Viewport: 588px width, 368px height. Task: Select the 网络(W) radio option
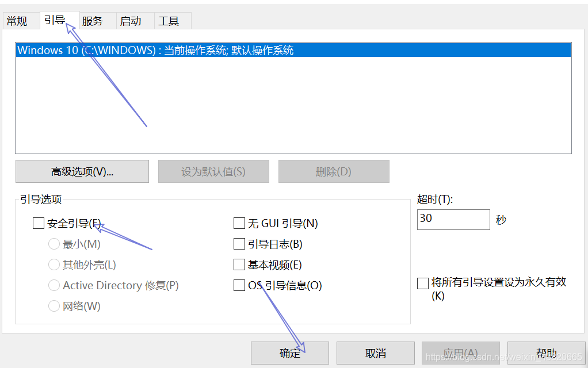pyautogui.click(x=54, y=306)
